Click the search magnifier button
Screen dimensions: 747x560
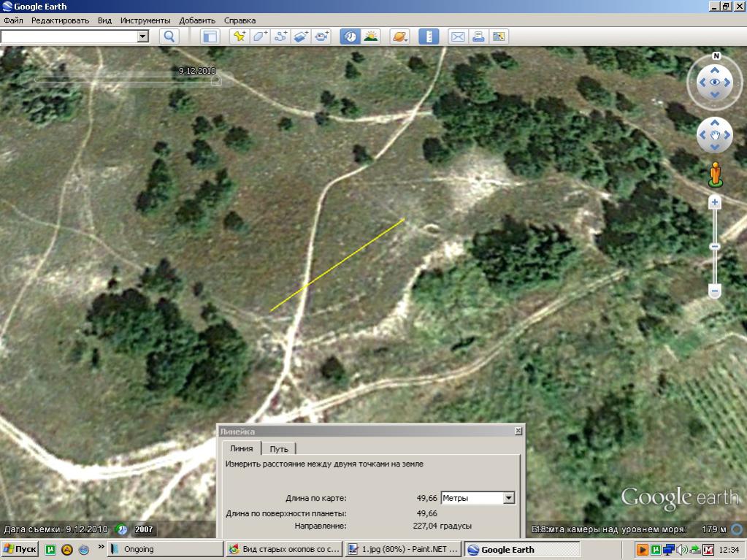[x=169, y=37]
